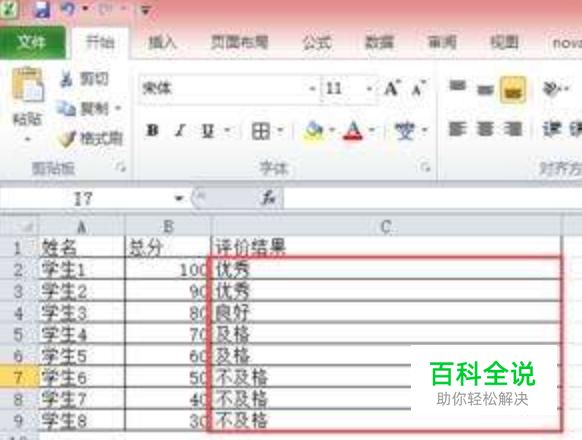The width and height of the screenshot is (582, 440).
Task: Apply red font color A
Action: (x=353, y=131)
